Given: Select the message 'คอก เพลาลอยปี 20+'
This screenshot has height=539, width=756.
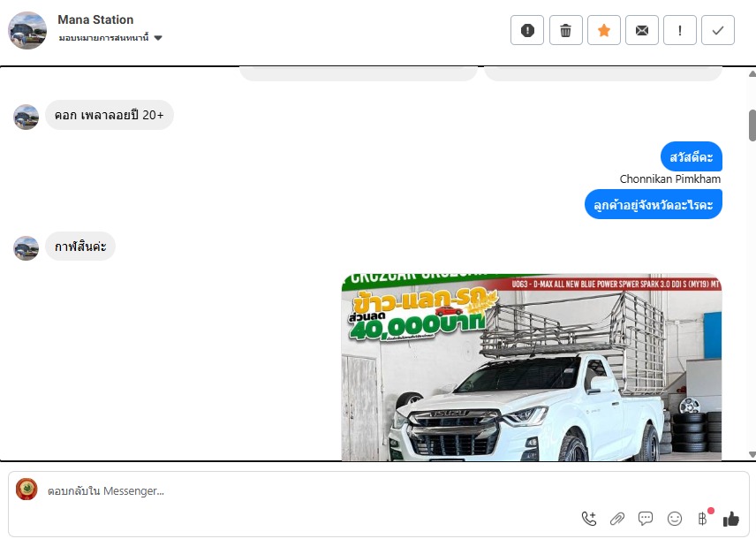Looking at the screenshot, I should (110, 115).
